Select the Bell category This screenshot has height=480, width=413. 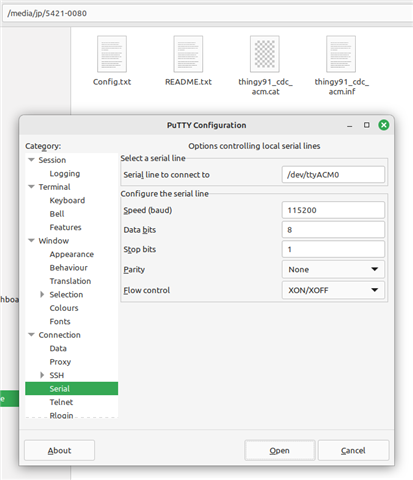tap(57, 214)
